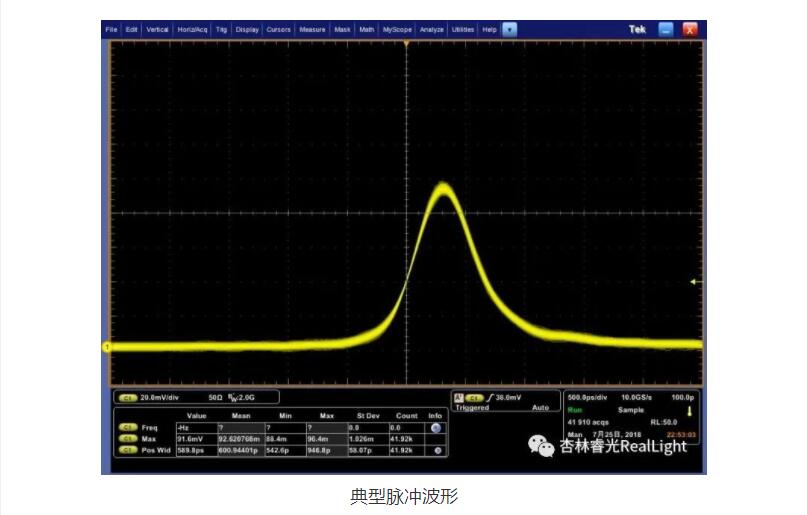
Task: Click the C1 badge in the Freq row
Action: click(x=128, y=428)
